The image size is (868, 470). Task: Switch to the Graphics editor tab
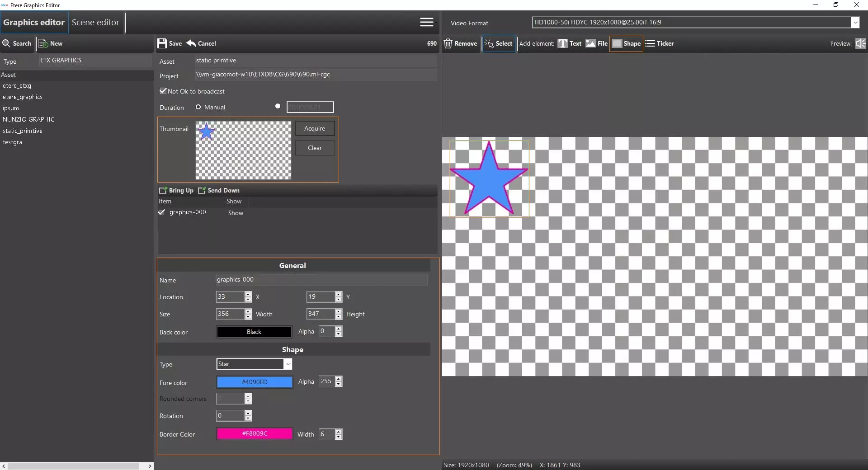coord(34,23)
